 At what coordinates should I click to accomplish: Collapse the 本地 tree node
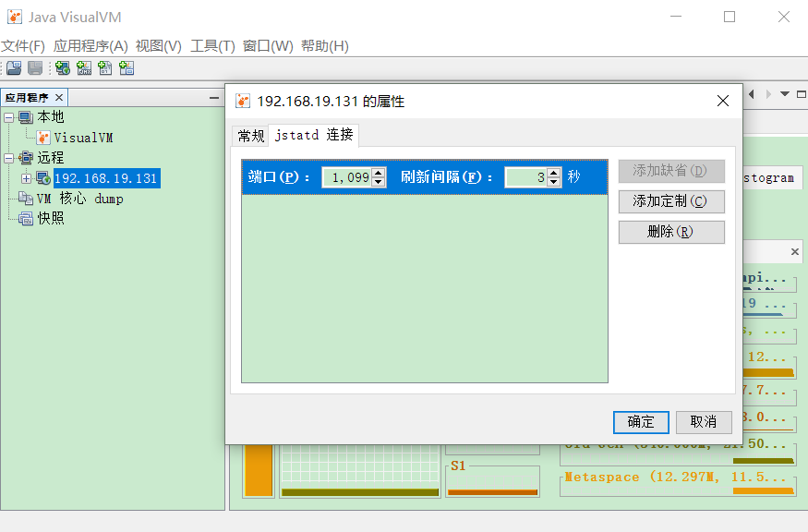[x=8, y=117]
